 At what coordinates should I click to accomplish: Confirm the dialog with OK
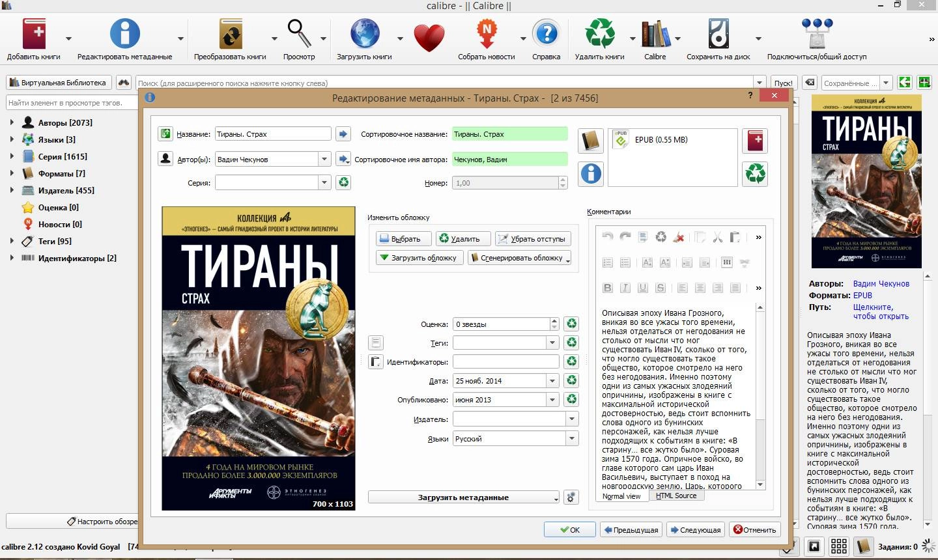pos(570,529)
